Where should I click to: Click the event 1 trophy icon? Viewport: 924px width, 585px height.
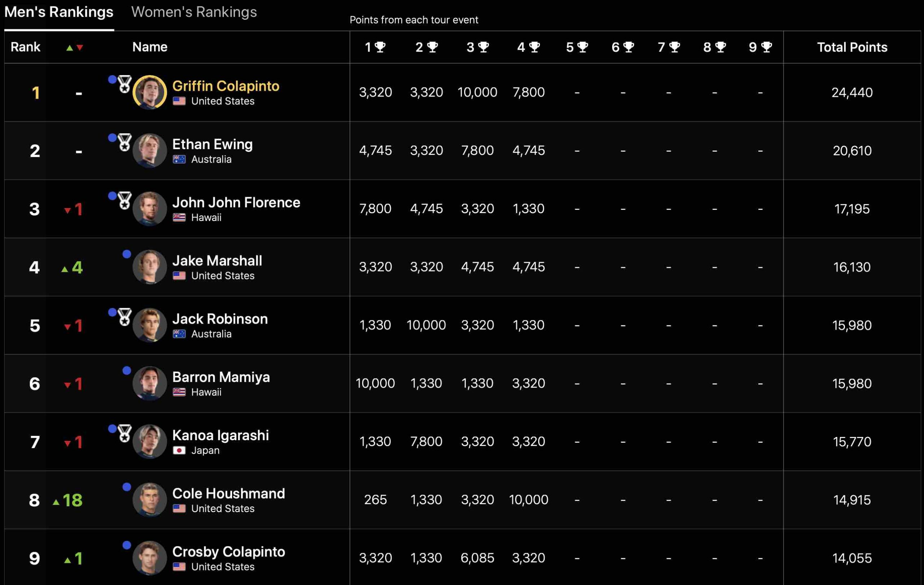(380, 47)
